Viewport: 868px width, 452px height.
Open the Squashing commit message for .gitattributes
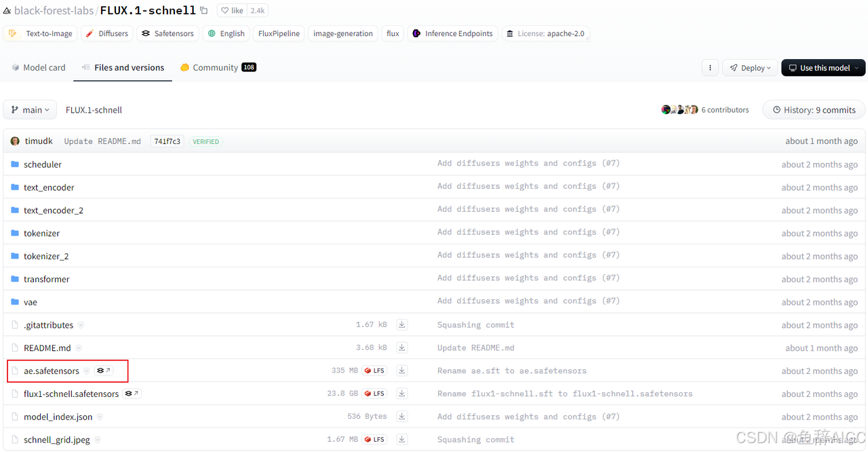pos(476,325)
